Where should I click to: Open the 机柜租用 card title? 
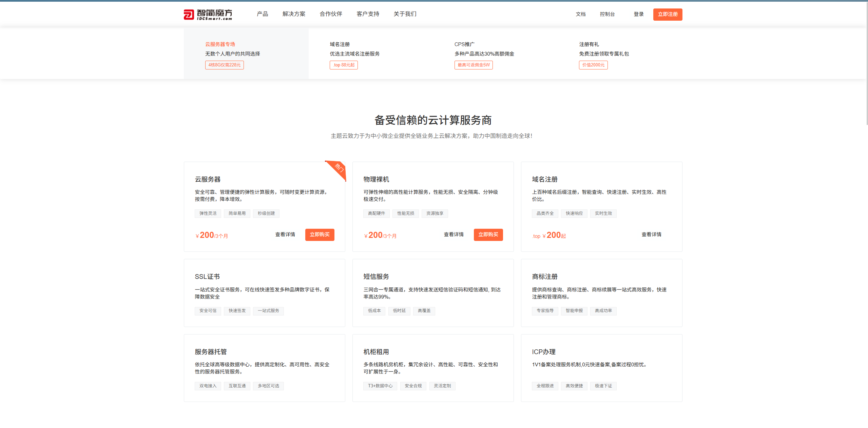[376, 352]
